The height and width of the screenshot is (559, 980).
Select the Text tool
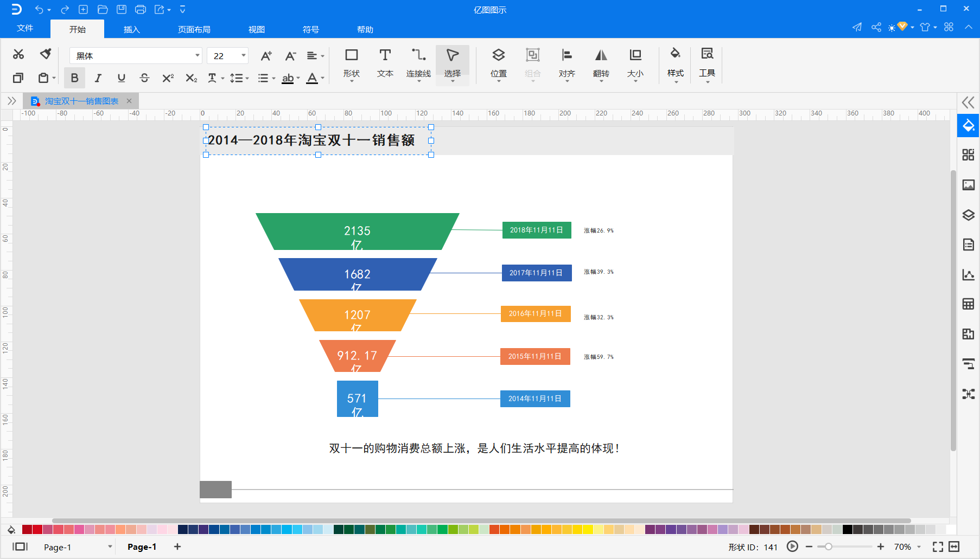click(385, 64)
